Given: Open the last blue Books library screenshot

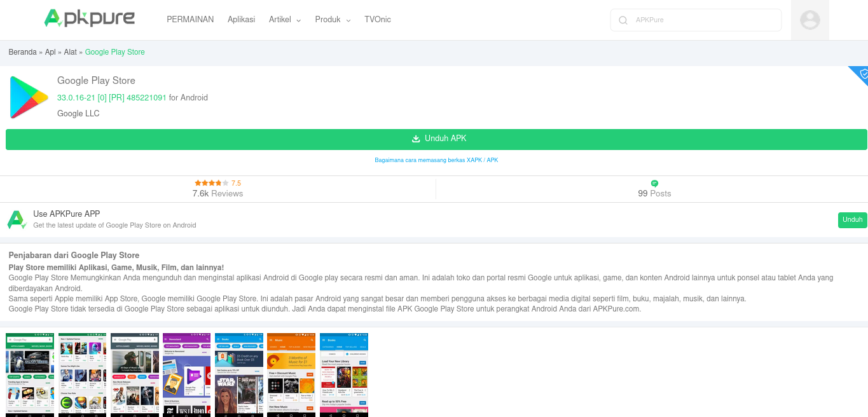Looking at the screenshot, I should pyautogui.click(x=344, y=375).
